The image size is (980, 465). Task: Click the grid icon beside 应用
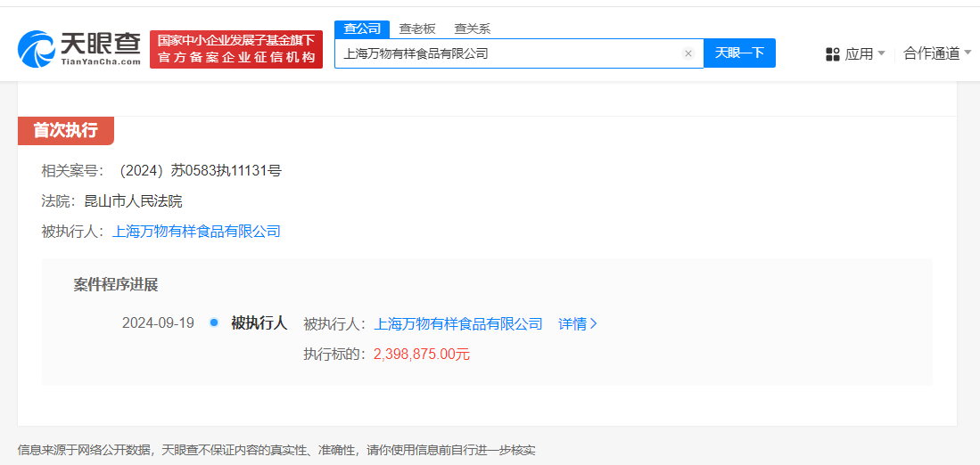833,54
